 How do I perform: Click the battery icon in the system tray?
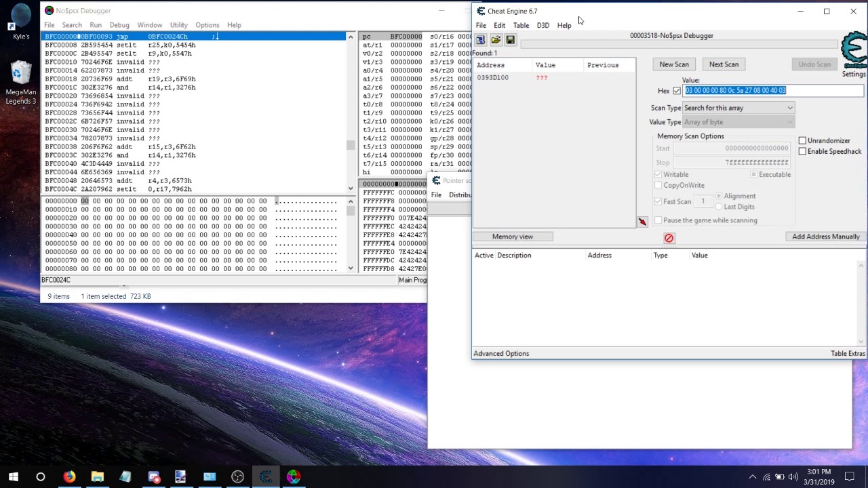click(x=780, y=477)
